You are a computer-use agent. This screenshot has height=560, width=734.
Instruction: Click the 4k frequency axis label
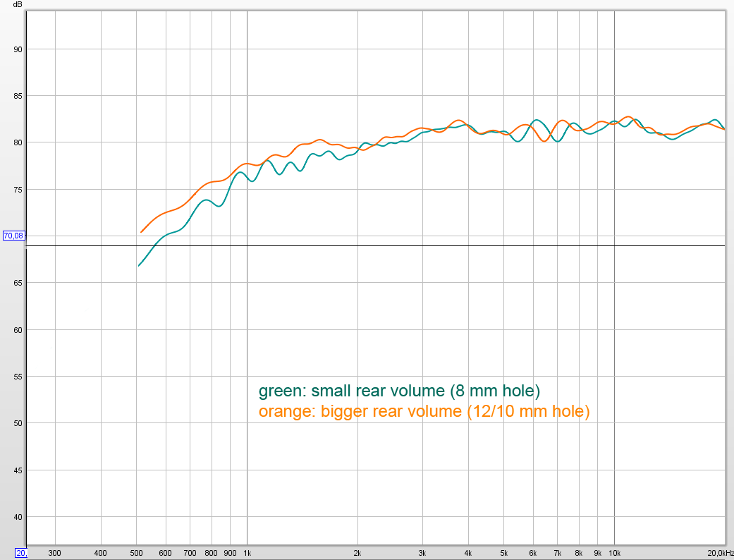coord(468,553)
